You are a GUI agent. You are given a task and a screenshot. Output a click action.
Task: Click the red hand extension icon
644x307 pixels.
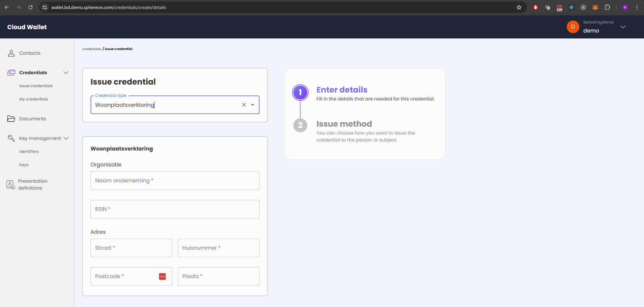[x=536, y=7]
